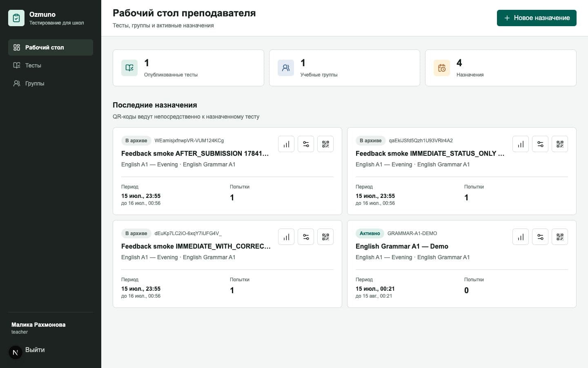Open settings sliders for IMMEDIATE_WITH_CORREC assignment
The height and width of the screenshot is (368, 588).
click(306, 237)
